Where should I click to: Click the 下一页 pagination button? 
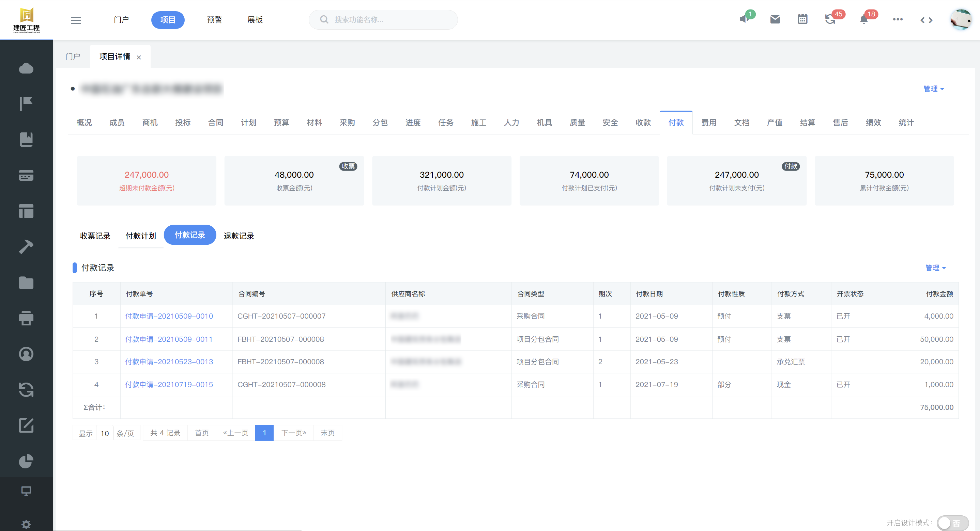(293, 433)
